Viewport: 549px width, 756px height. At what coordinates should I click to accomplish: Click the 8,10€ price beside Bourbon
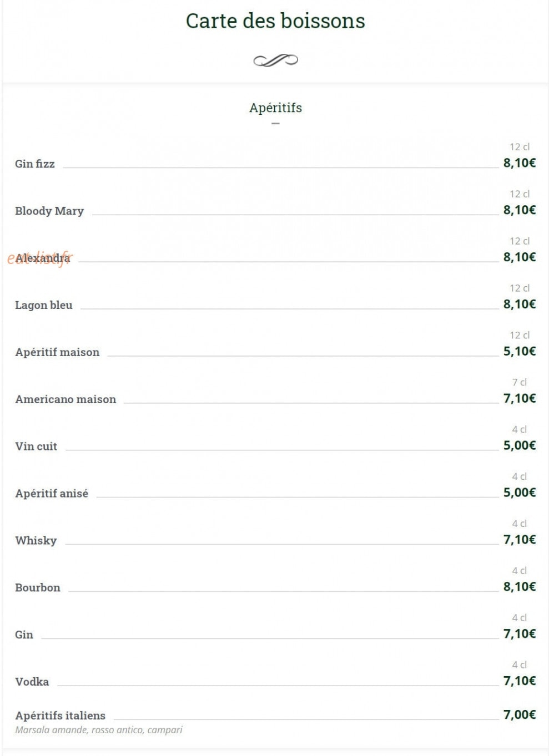click(520, 587)
